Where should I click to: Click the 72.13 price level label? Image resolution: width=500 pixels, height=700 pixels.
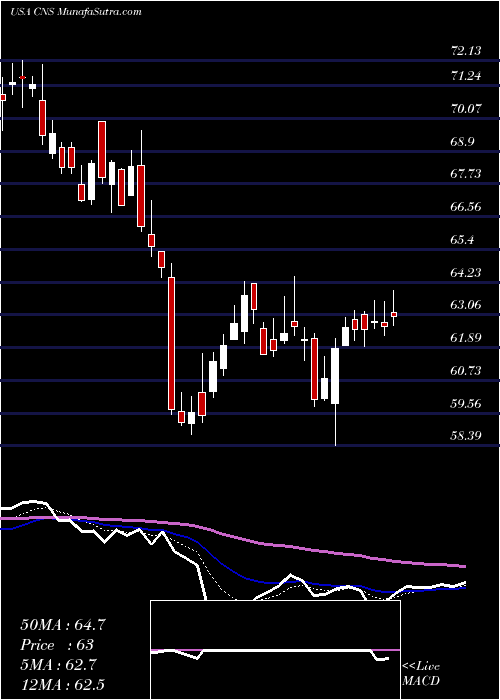tap(466, 50)
